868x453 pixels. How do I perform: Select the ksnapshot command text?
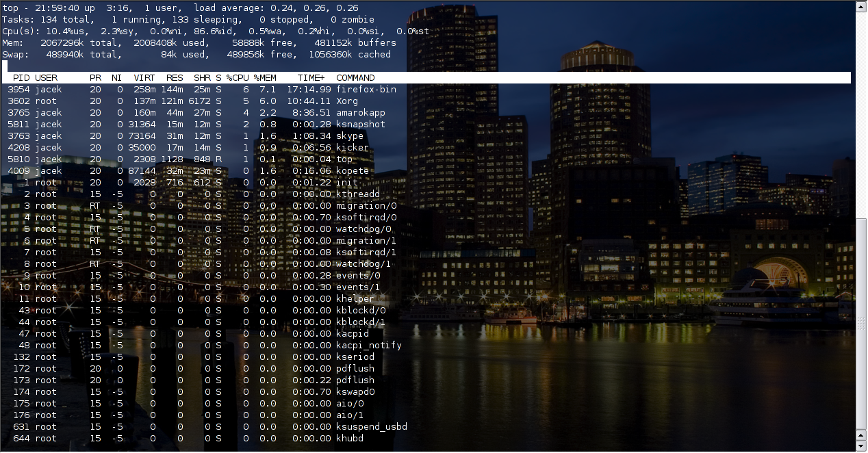361,125
